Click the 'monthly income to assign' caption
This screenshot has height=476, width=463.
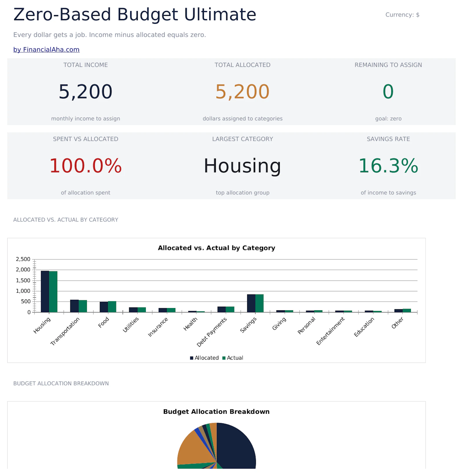(86, 118)
